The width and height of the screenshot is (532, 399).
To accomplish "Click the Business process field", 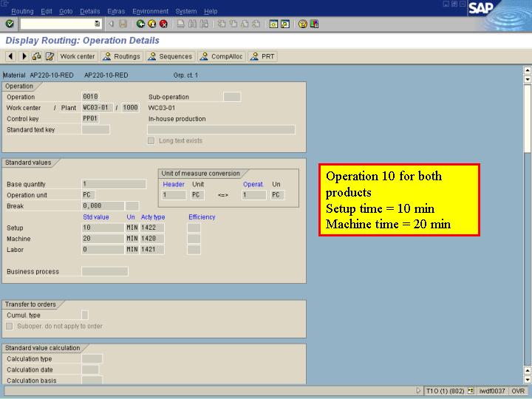I will click(x=105, y=271).
